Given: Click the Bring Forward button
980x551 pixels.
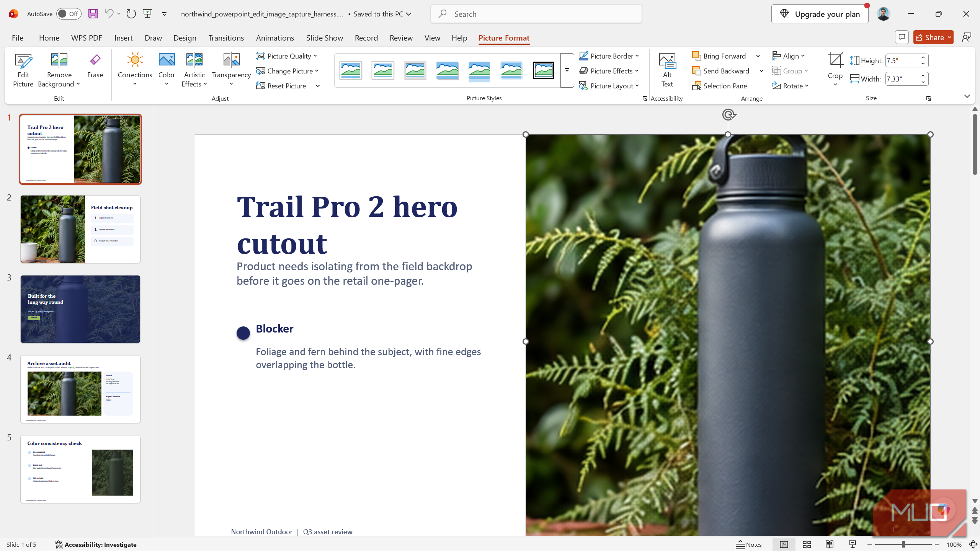Looking at the screenshot, I should point(720,56).
